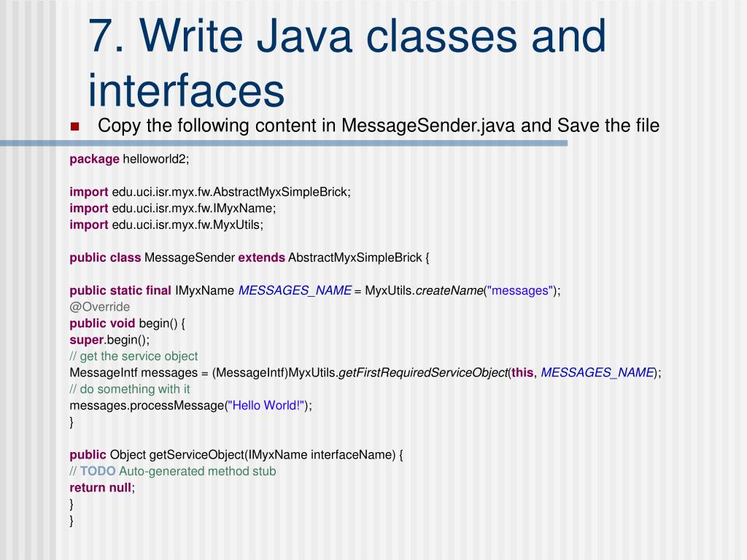Click the "@Override" annotation
Screen dimensions: 747x560
tap(99, 307)
